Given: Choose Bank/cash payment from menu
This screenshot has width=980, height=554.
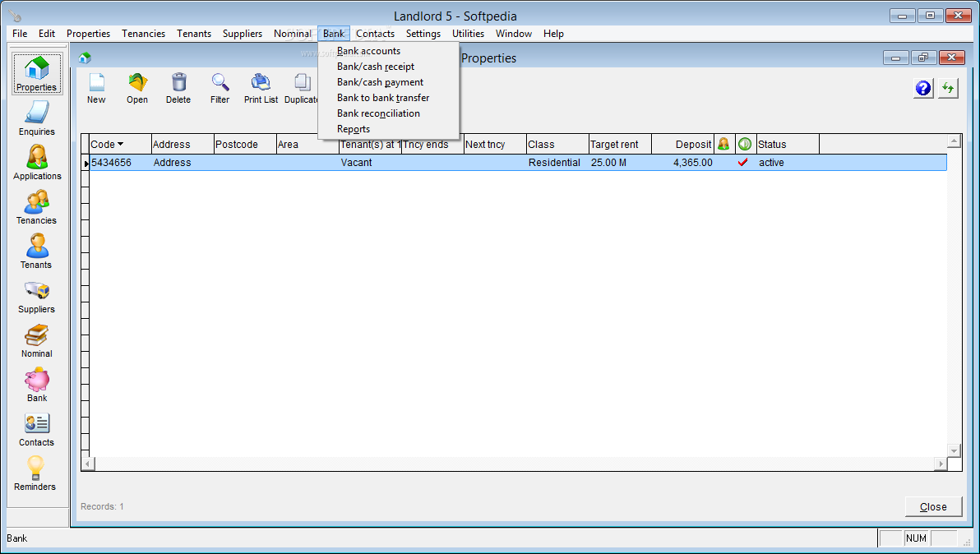Looking at the screenshot, I should (380, 82).
